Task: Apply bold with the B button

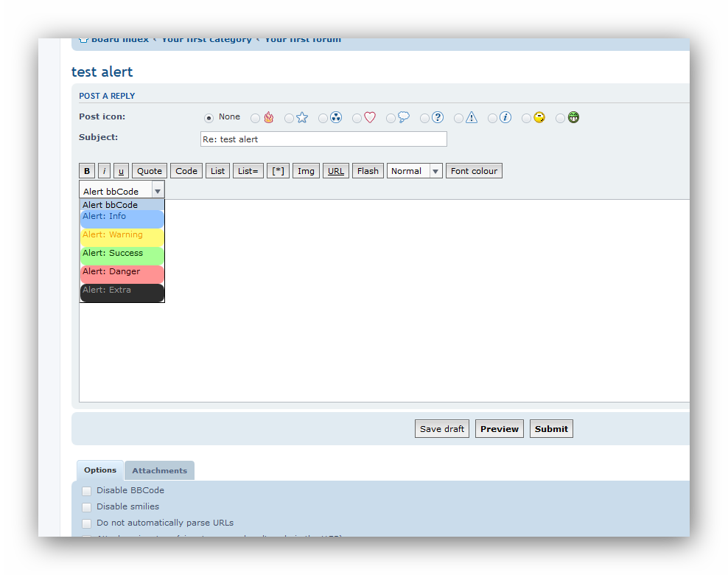Action: tap(87, 171)
